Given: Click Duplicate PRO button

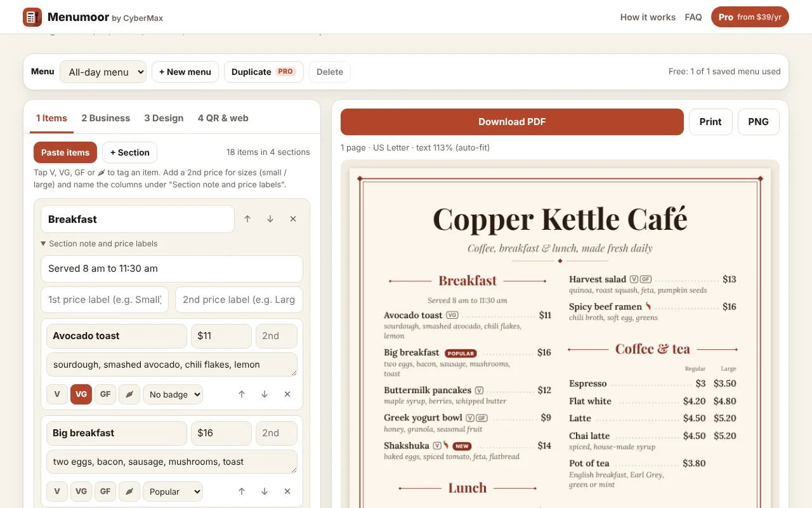Looking at the screenshot, I should pos(264,72).
